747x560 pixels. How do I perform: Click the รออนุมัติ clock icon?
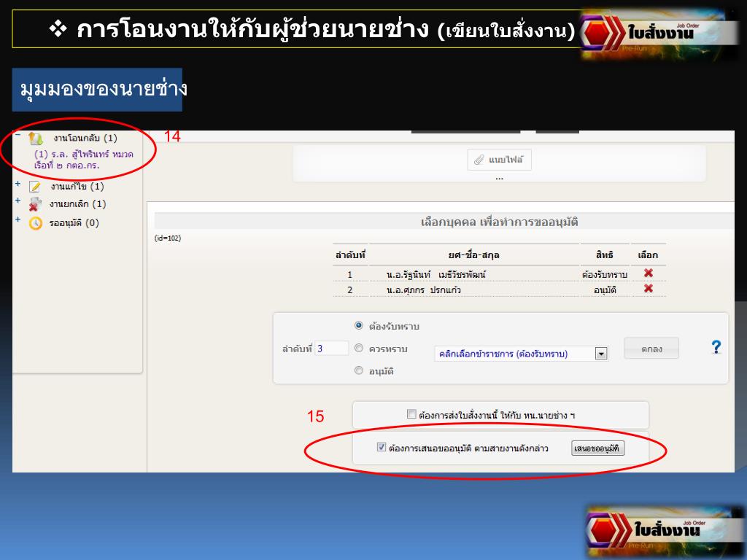[35, 223]
